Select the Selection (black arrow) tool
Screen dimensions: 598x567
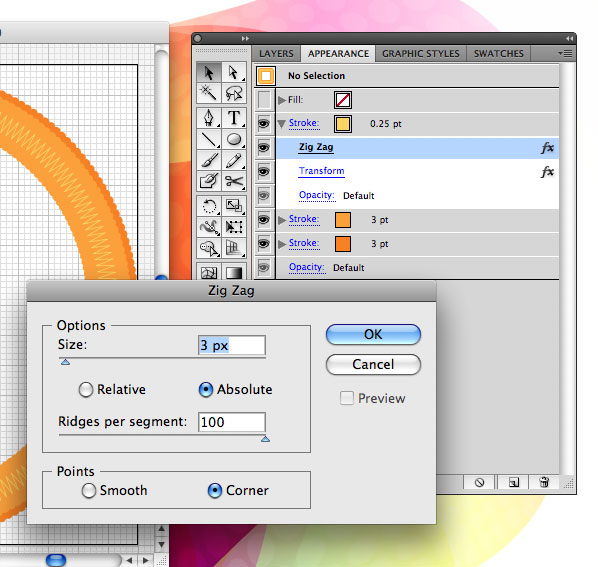coord(209,73)
